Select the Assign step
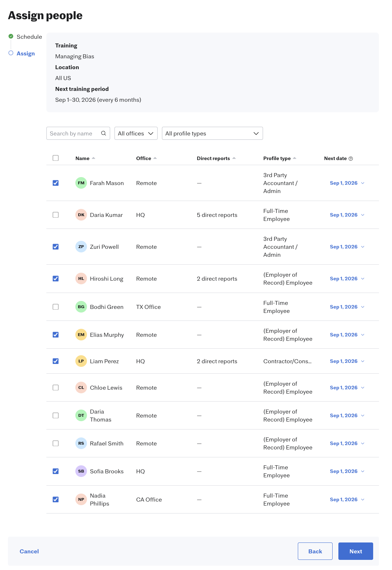Viewport: 392px width, 570px height. (x=26, y=53)
